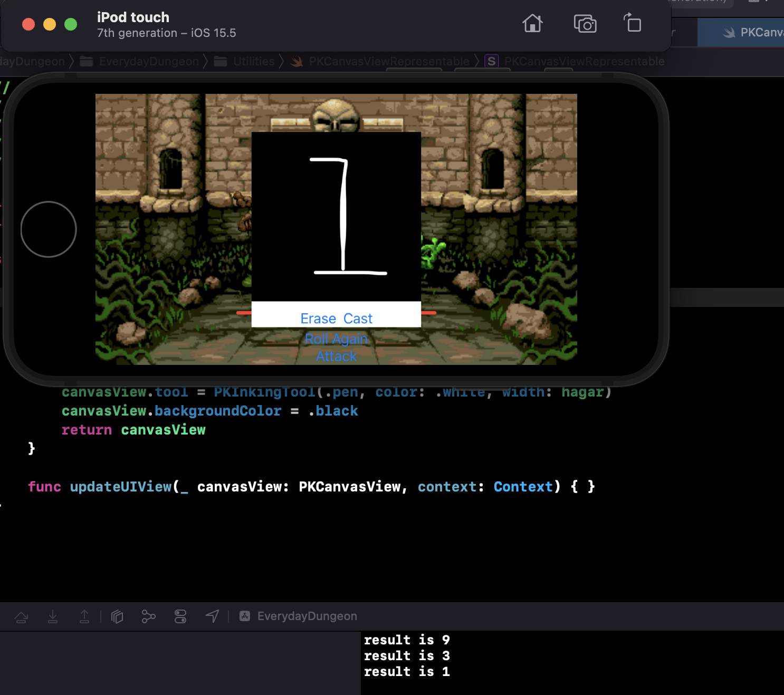Open the PKCanvasViewRepresentable editor tab in Xcode

(x=741, y=33)
